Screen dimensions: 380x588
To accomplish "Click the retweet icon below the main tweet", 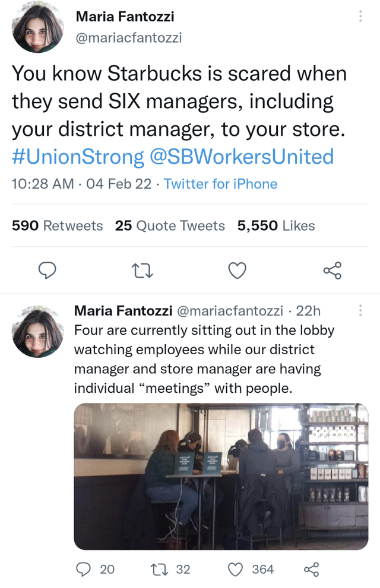I will click(x=141, y=271).
